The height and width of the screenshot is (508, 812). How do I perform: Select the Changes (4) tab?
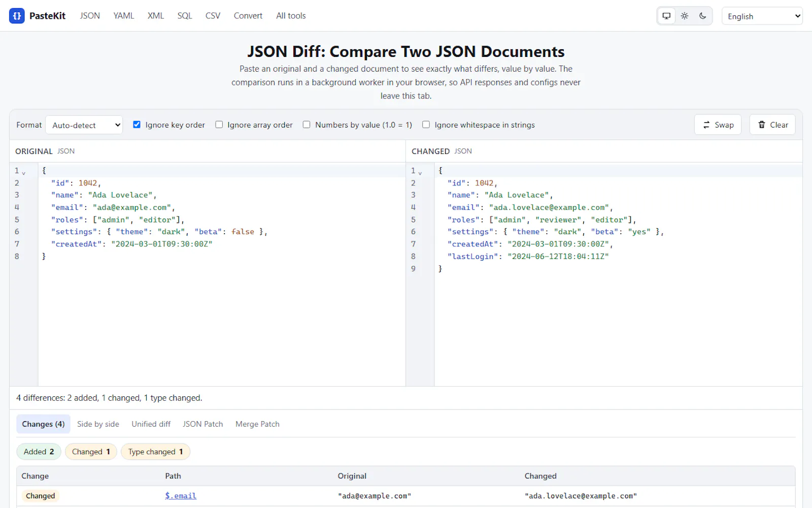(x=43, y=424)
